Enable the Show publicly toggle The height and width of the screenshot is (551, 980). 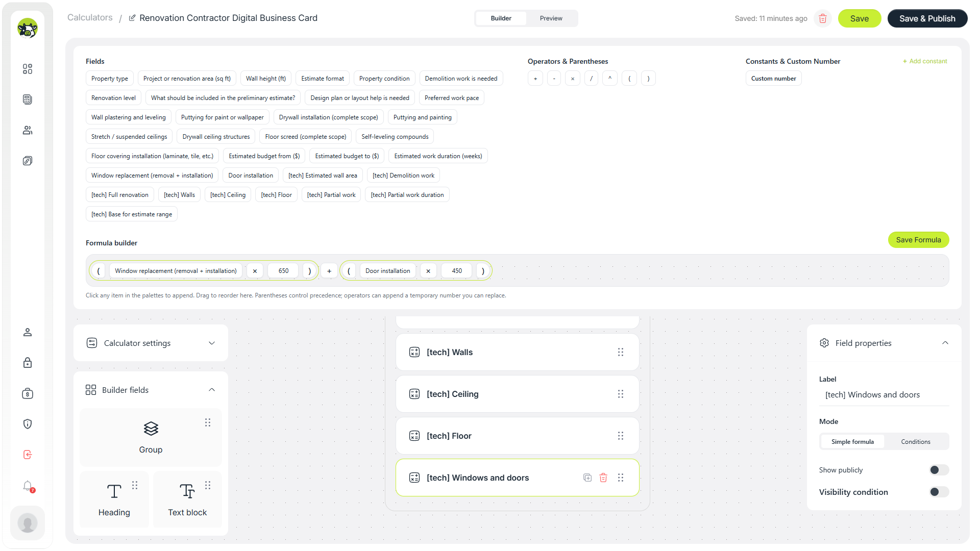click(939, 470)
